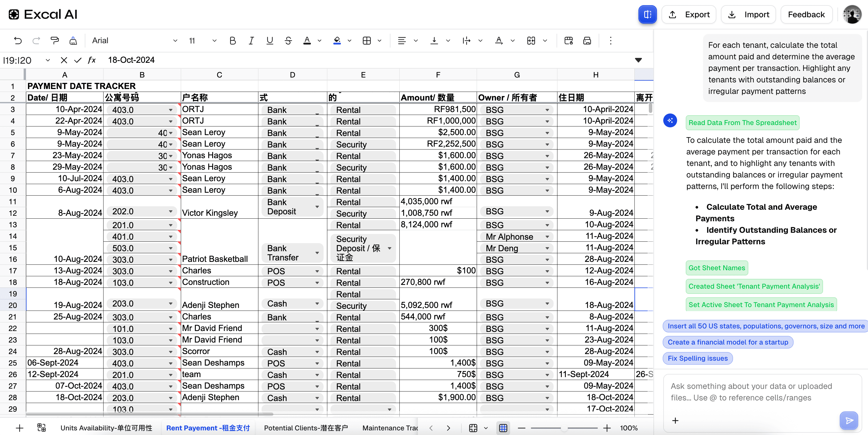Image resolution: width=868 pixels, height=435 pixels.
Task: Click the Export button
Action: coord(689,14)
